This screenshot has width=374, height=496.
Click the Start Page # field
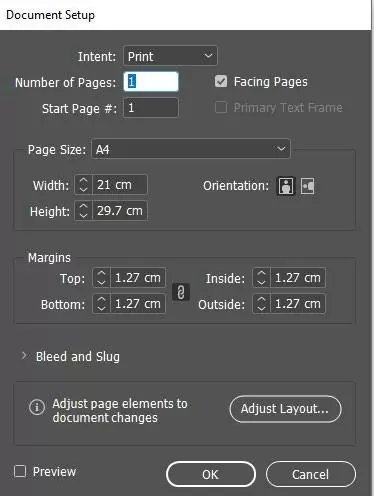tap(151, 107)
